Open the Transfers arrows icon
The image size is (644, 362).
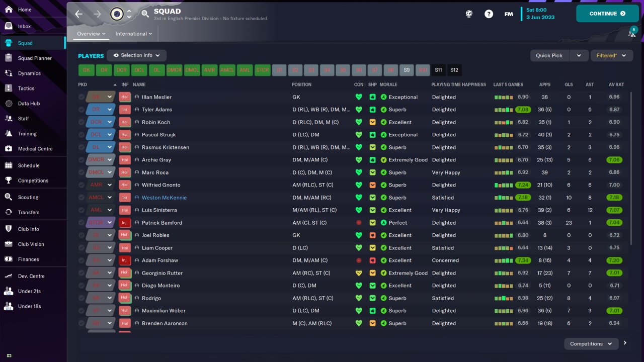[x=9, y=212]
